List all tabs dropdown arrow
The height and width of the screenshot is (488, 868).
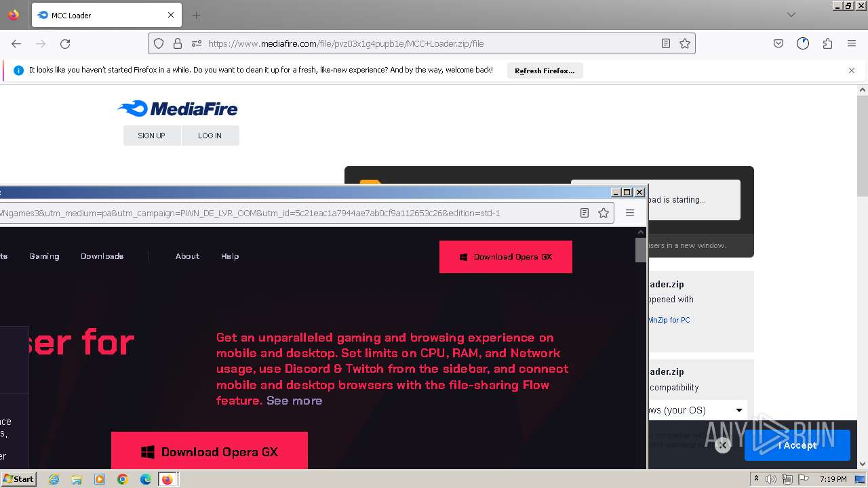coord(791,15)
